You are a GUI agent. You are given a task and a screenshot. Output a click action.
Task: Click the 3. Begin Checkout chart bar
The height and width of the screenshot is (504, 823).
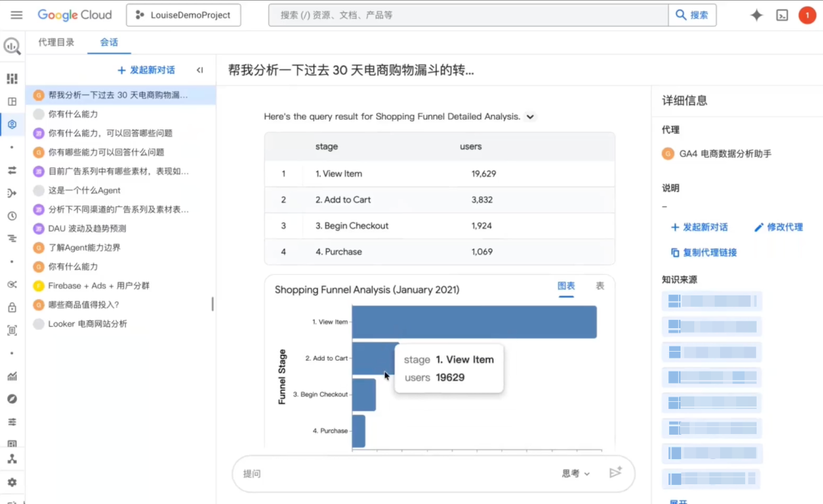point(363,394)
